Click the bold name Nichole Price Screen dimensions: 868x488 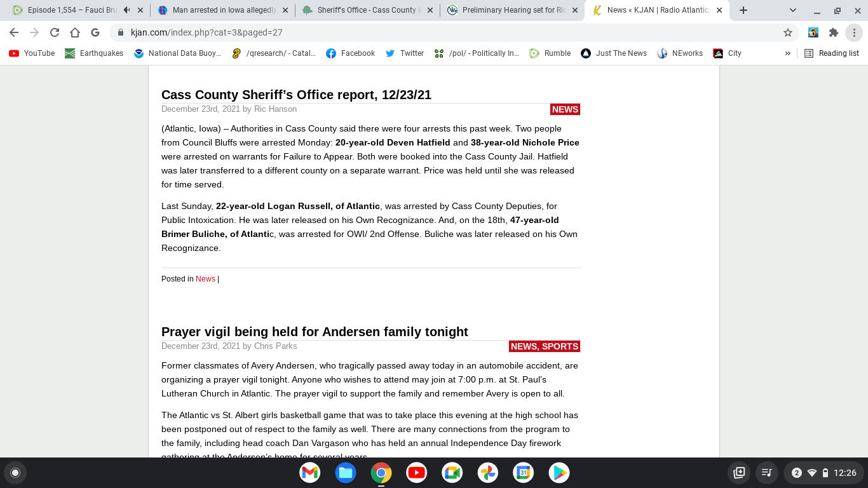click(552, 142)
